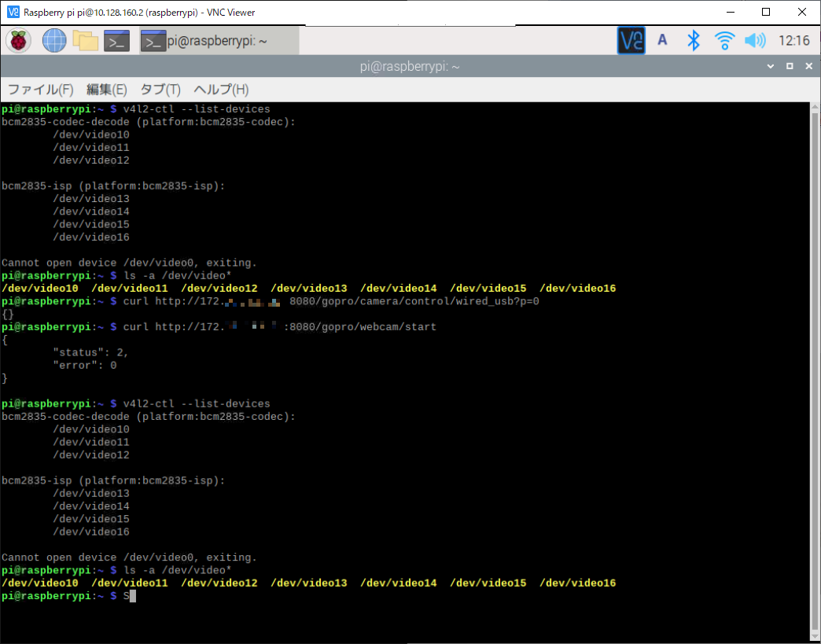
Task: Launch a new terminal from the taskbar
Action: pyautogui.click(x=116, y=40)
